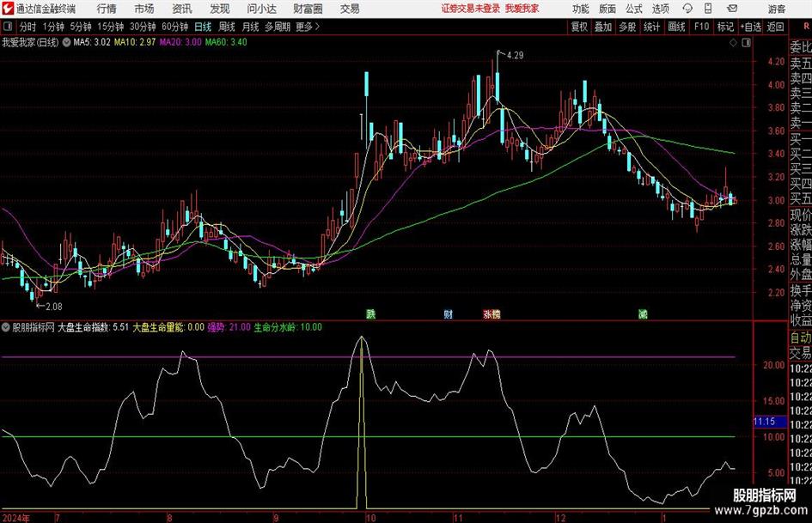The image size is (812, 523).
Task: Open the 市场 menu
Action: click(x=144, y=9)
